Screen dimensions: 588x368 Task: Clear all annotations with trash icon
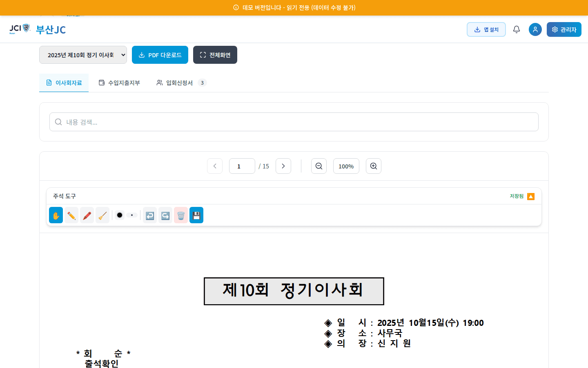[x=180, y=215]
